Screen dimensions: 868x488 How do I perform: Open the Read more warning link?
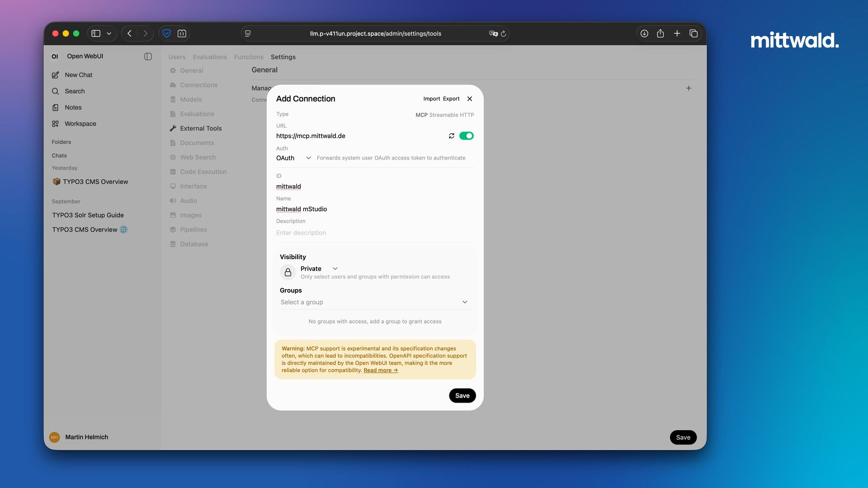pyautogui.click(x=380, y=371)
